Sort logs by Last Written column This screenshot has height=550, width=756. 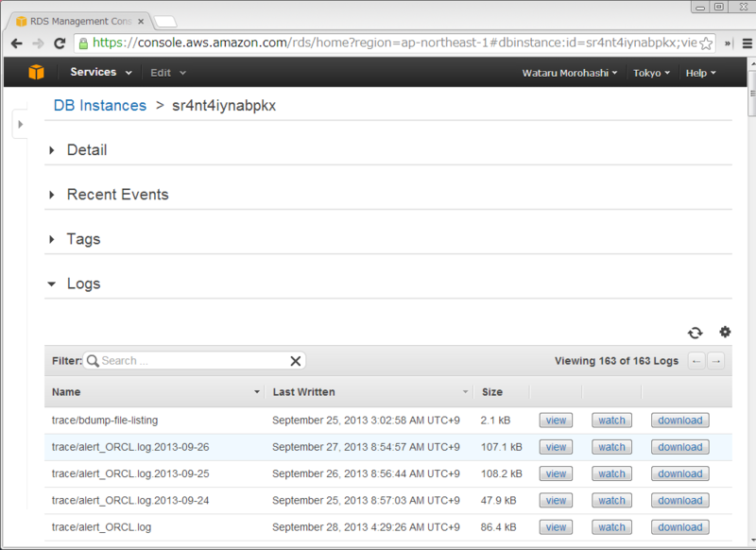click(x=369, y=392)
